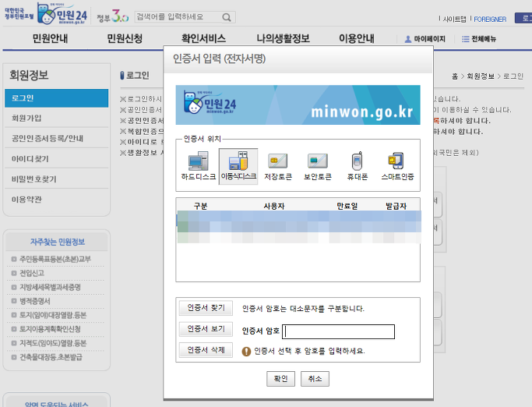This screenshot has width=532, height=407.
Task: Select 로그인 in the sidebar
Action: tap(57, 98)
